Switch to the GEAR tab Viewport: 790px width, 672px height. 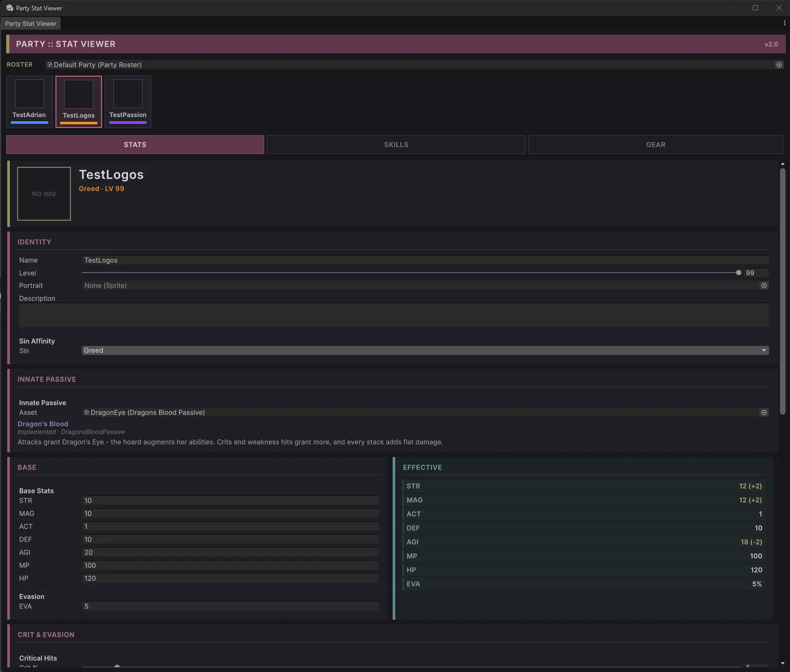pyautogui.click(x=656, y=145)
